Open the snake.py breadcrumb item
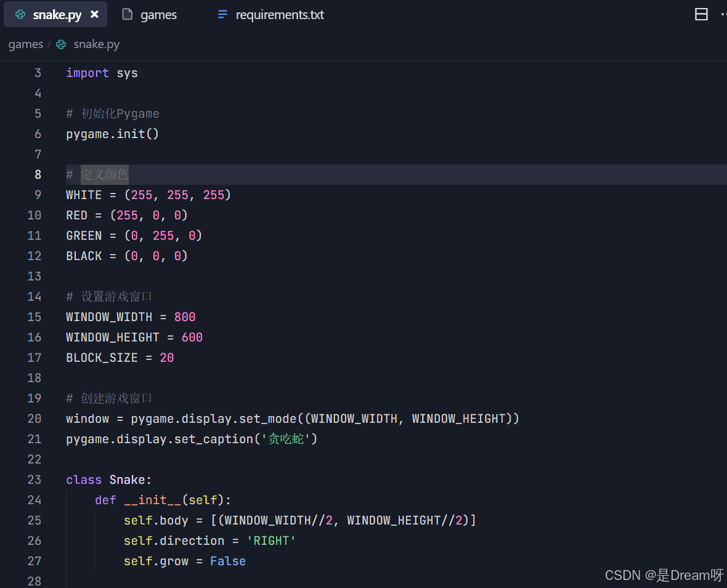 (96, 44)
